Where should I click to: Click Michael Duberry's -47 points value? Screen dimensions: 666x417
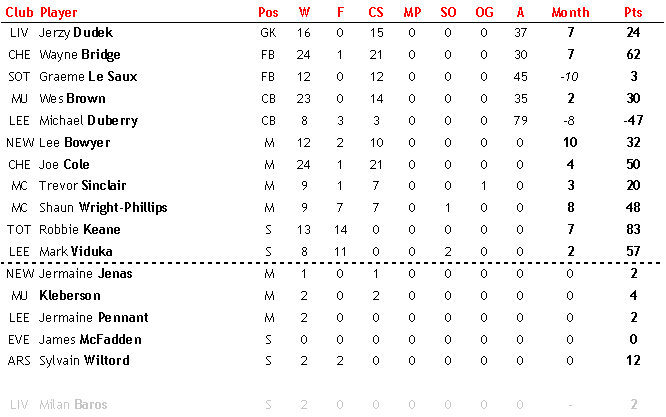[x=633, y=120]
